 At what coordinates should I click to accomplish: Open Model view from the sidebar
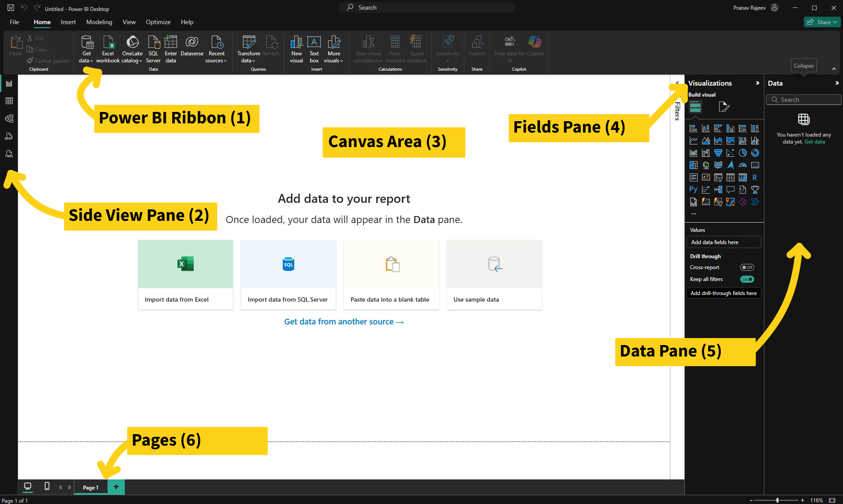9,119
